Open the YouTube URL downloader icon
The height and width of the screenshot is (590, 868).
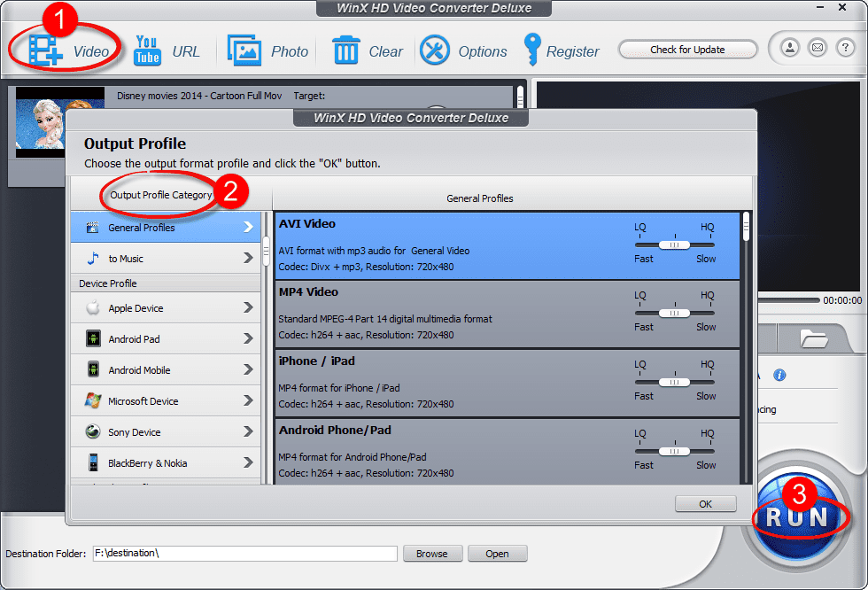[147, 50]
